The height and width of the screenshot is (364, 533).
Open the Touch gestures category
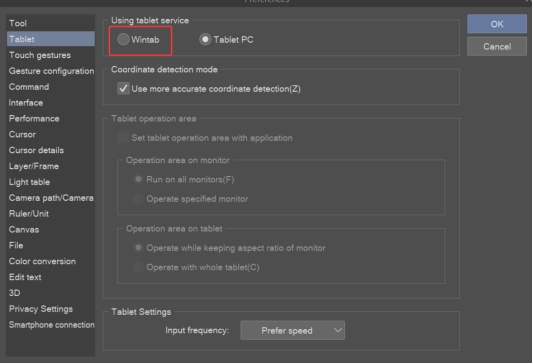tap(51, 55)
